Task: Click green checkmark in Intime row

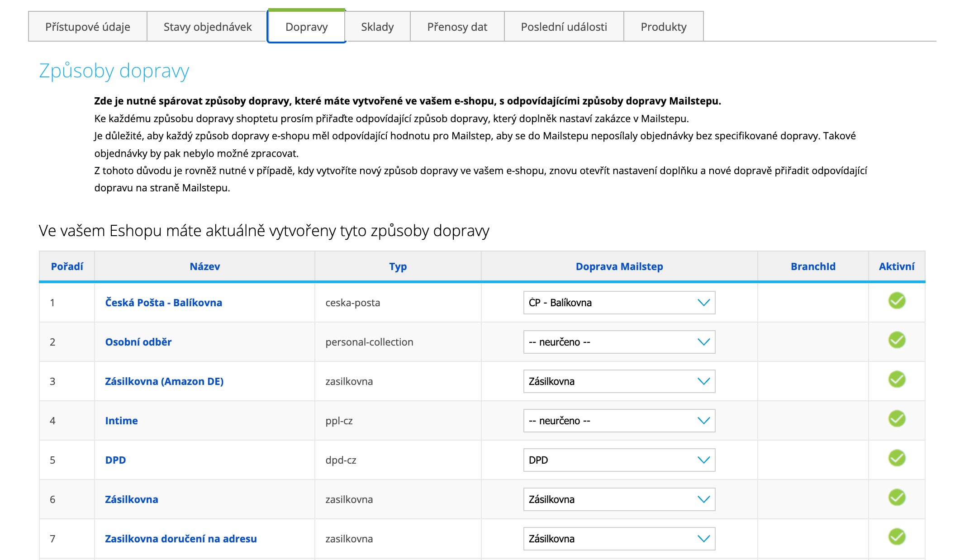Action: point(897,419)
